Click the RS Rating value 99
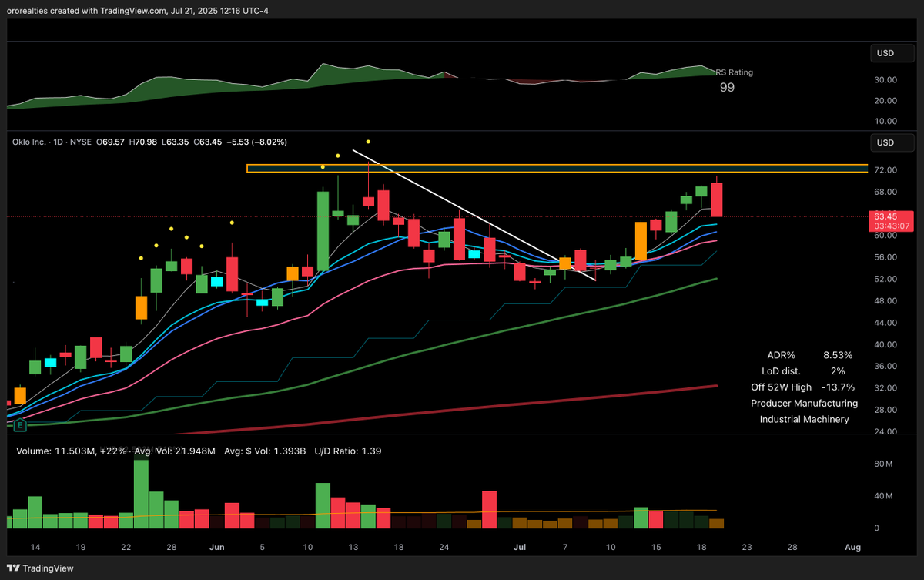 point(727,87)
